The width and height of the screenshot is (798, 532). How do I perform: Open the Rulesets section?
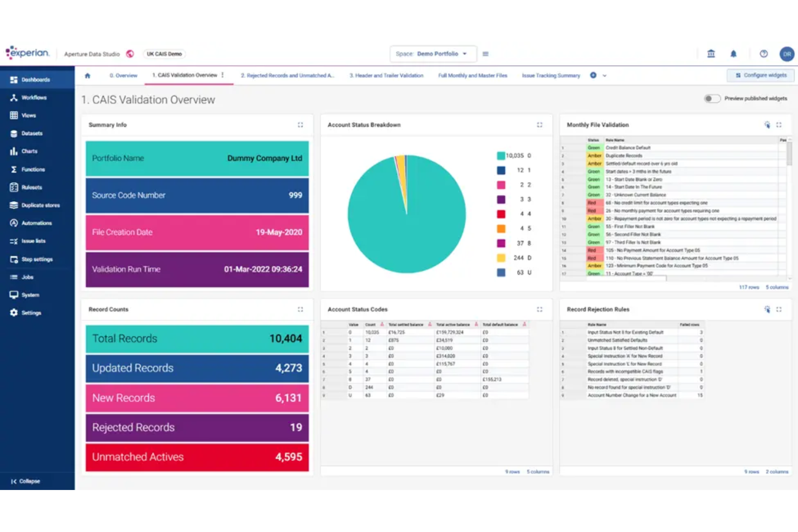point(31,187)
